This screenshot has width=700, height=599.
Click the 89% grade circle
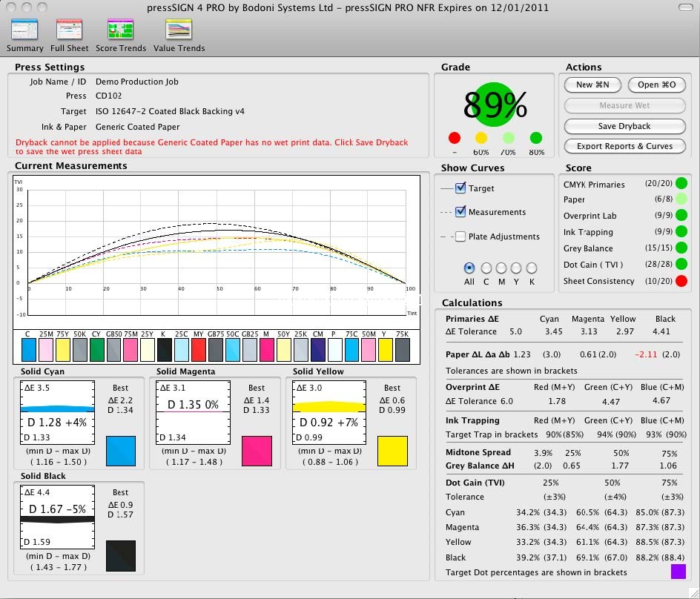pos(495,105)
